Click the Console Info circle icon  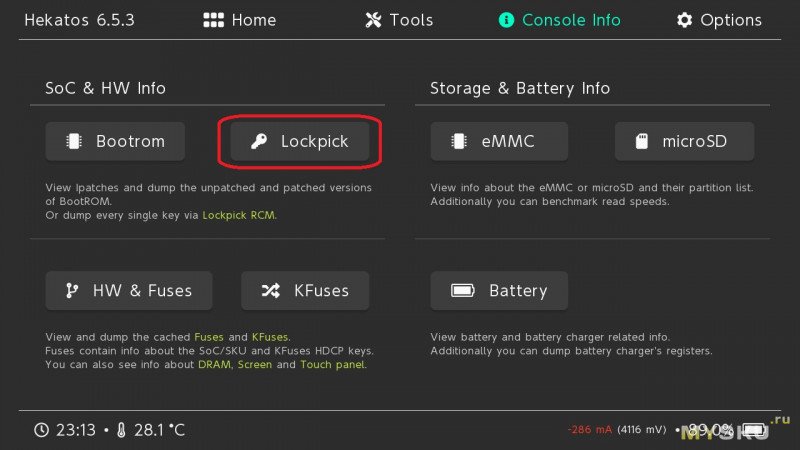point(506,20)
